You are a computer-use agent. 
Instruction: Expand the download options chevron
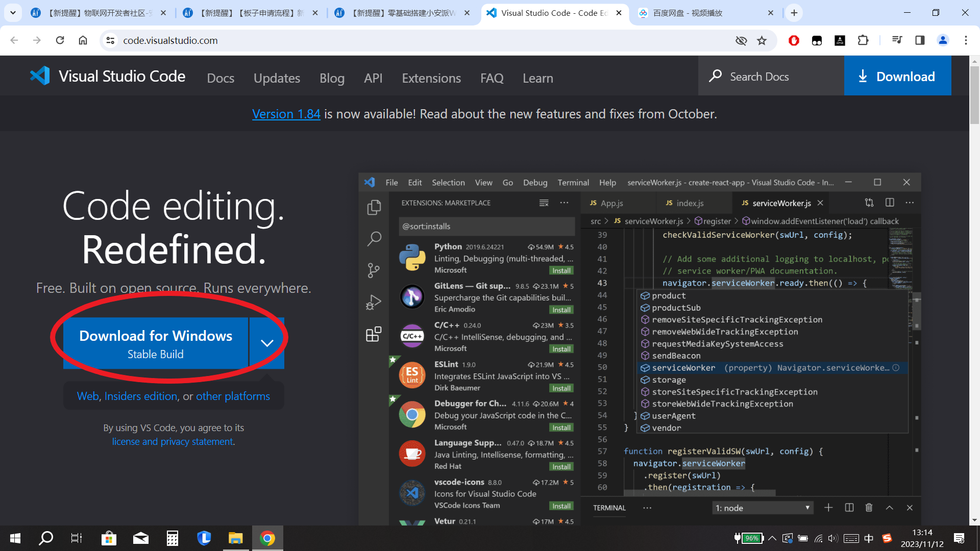coord(267,343)
